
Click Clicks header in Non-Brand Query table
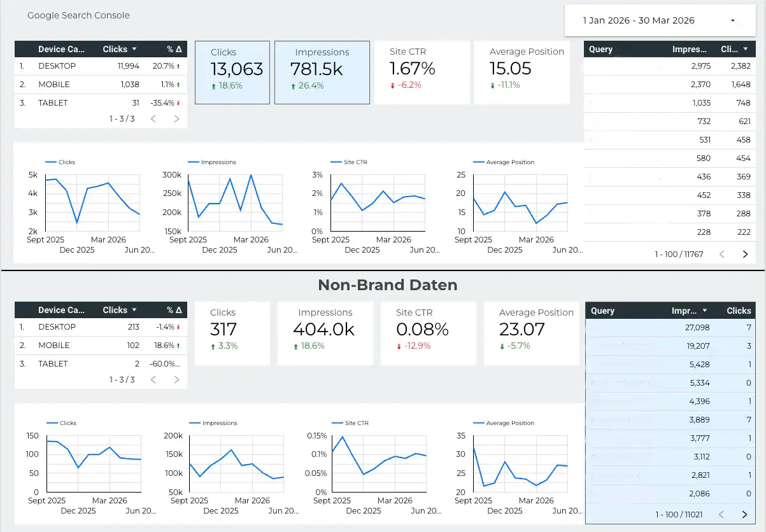739,311
